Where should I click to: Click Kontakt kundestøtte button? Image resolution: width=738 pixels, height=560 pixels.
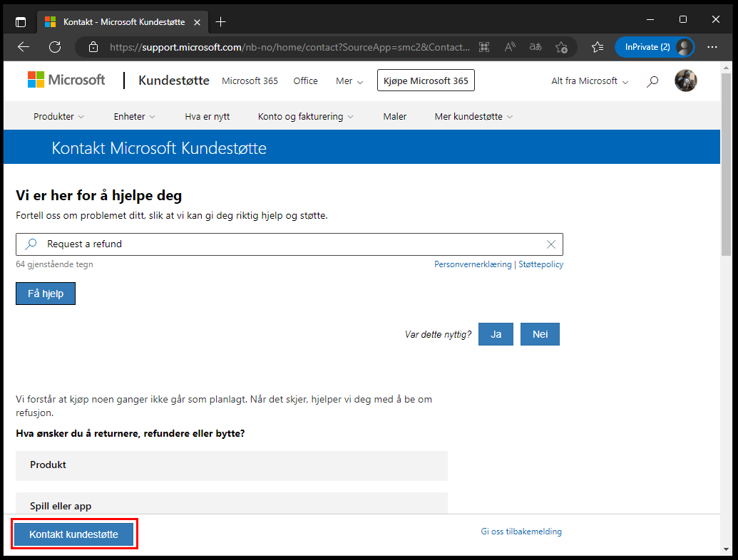click(74, 534)
